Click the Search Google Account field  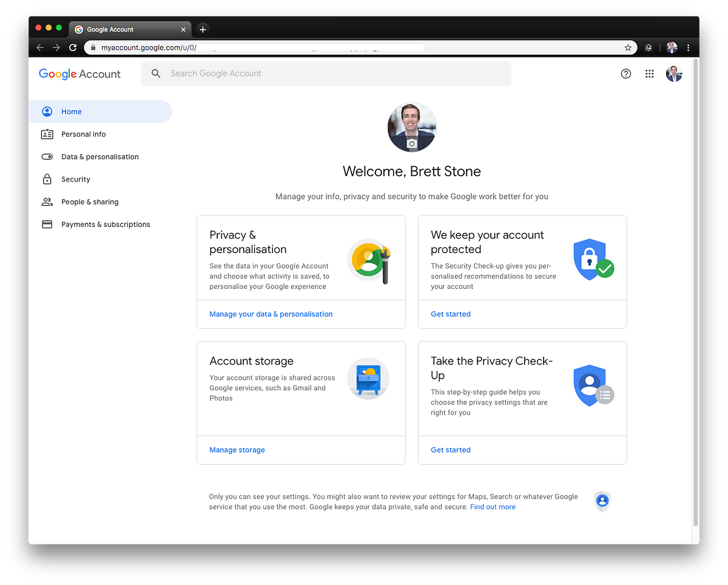pos(326,73)
